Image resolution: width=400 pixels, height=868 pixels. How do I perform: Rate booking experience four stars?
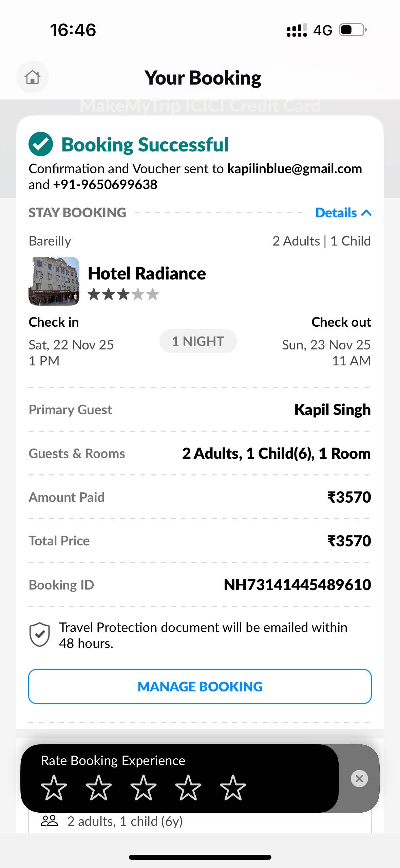pos(188,787)
